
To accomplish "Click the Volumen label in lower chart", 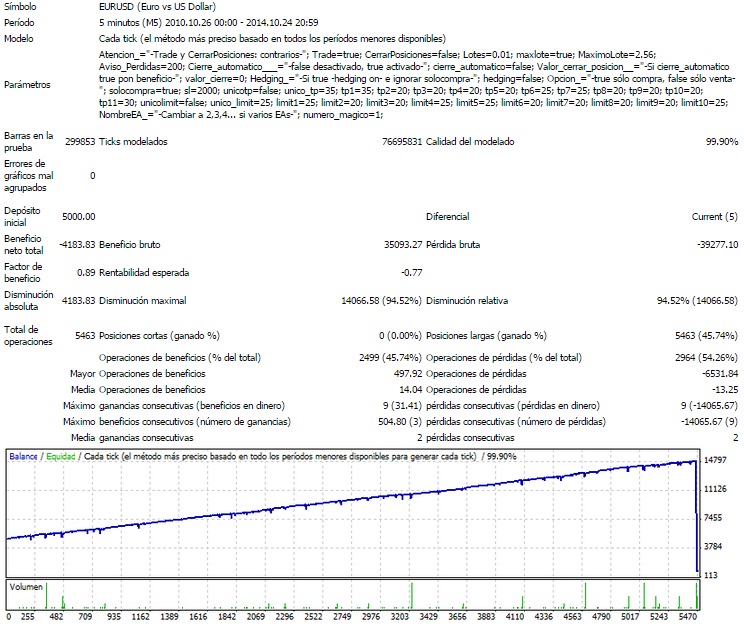I will [x=27, y=587].
